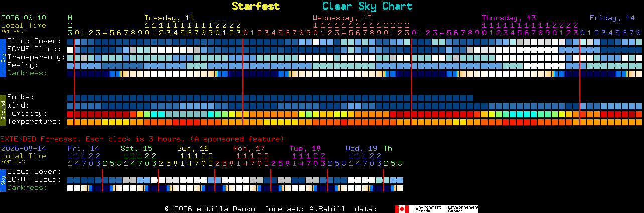Click the green Darkness: label in main chart
The width and height of the screenshot is (644, 213).
click(x=27, y=73)
